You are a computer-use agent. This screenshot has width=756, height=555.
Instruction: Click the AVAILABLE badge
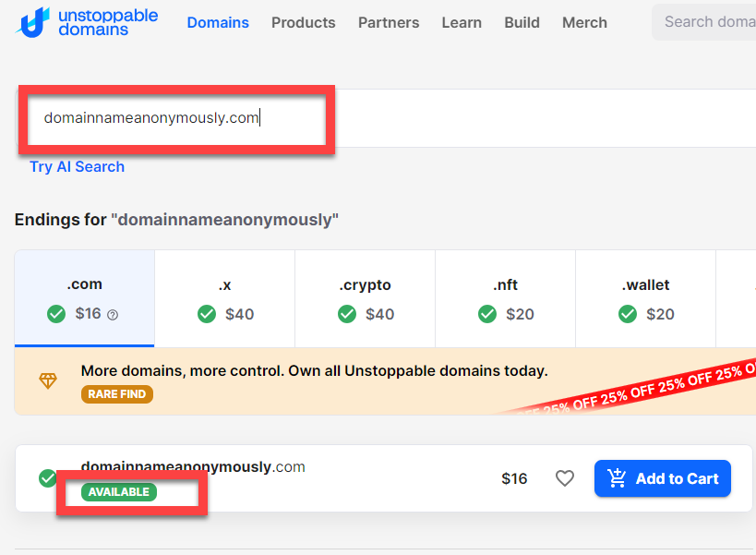[118, 492]
